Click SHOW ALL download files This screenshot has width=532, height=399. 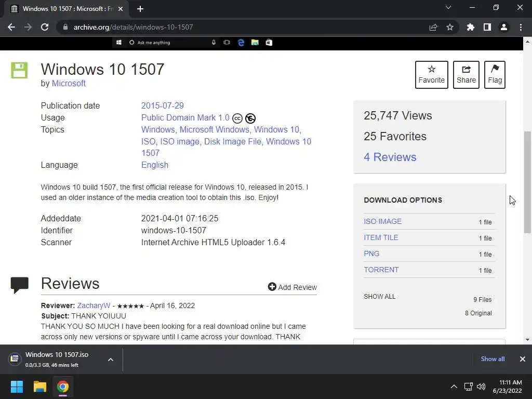[380, 297]
